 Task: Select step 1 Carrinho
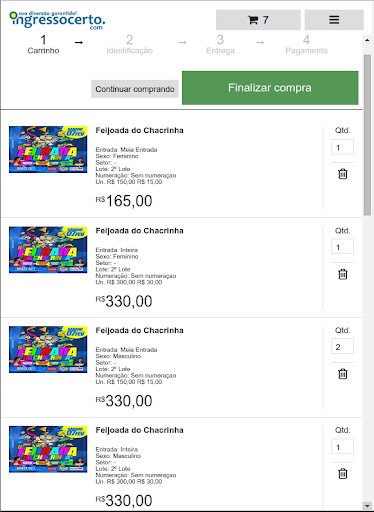click(43, 44)
